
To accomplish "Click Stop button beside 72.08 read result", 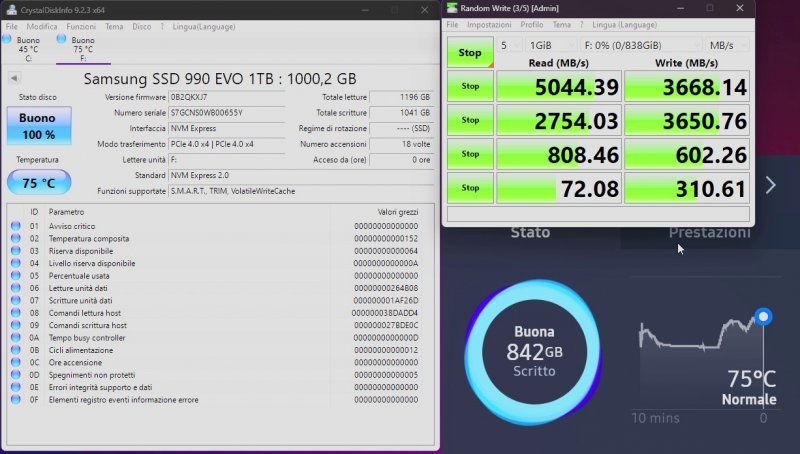I will [x=470, y=188].
